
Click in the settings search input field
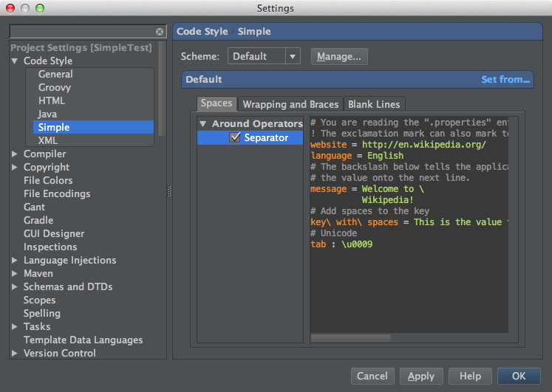[x=81, y=32]
